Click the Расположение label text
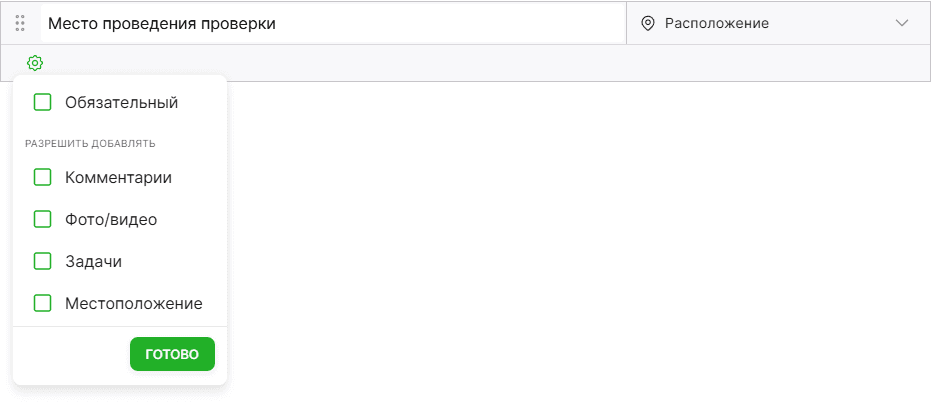932x402 pixels. [717, 23]
